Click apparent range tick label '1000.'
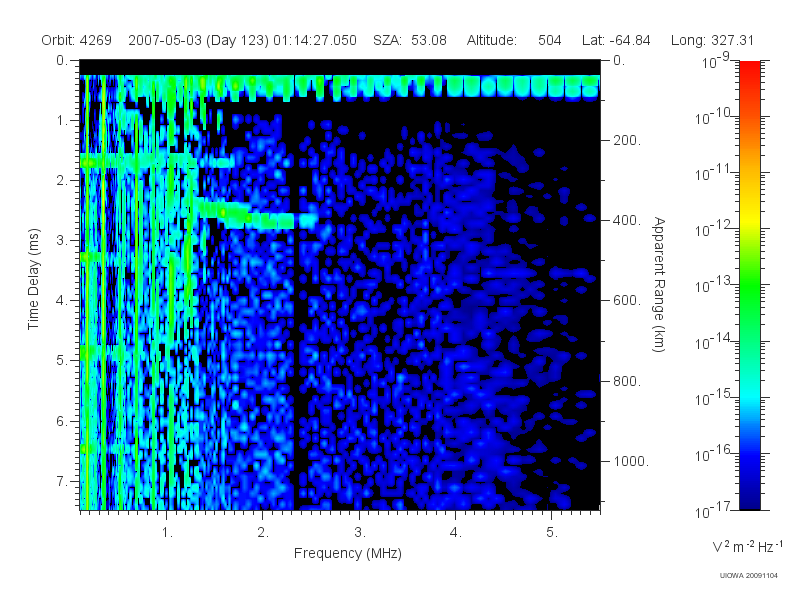 tap(631, 461)
